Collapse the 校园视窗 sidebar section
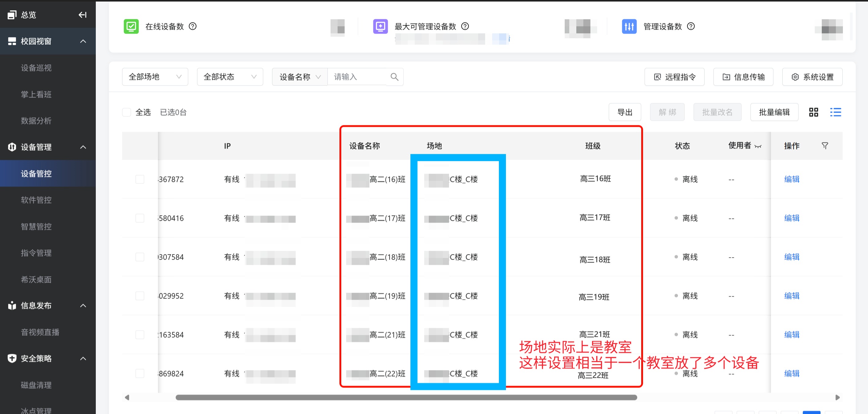This screenshot has height=414, width=868. pyautogui.click(x=83, y=41)
